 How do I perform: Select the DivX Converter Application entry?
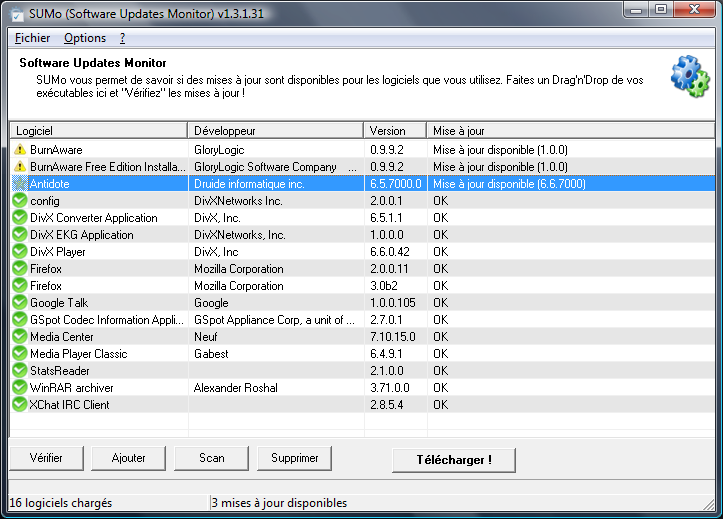pos(94,218)
